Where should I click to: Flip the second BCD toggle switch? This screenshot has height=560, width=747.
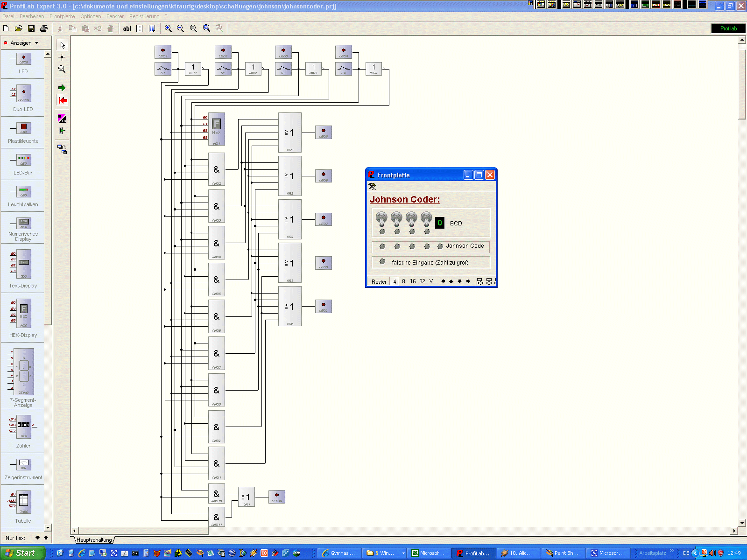[396, 219]
